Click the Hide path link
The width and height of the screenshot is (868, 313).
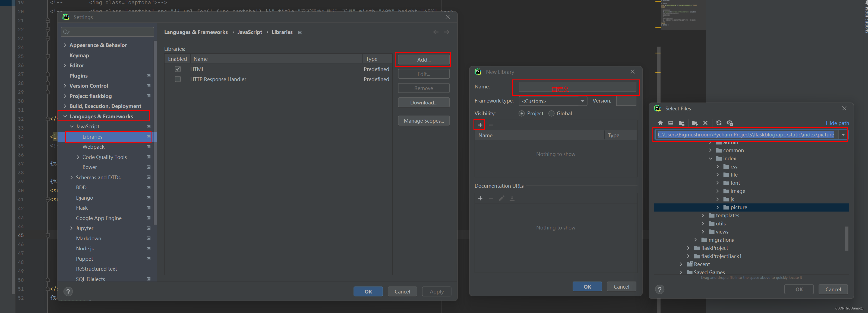pyautogui.click(x=837, y=123)
